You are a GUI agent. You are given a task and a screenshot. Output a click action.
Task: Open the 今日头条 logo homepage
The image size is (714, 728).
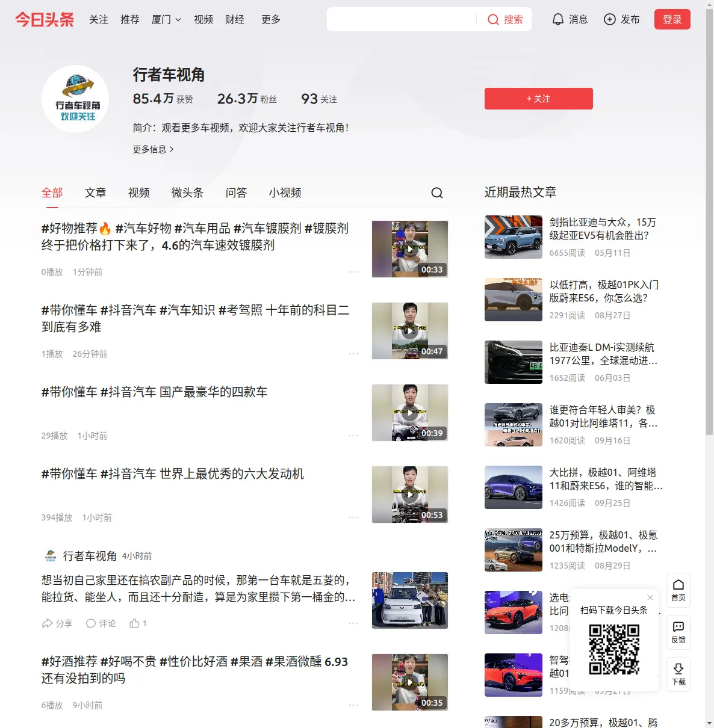coord(45,20)
